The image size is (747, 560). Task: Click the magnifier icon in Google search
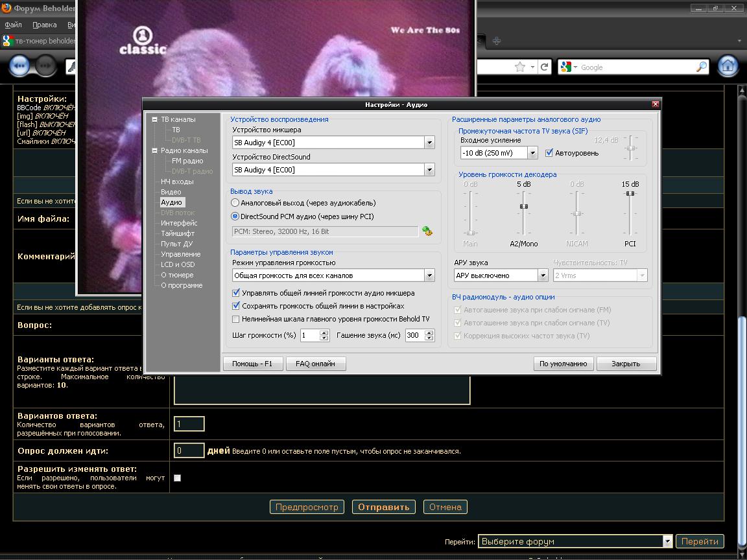(x=702, y=67)
